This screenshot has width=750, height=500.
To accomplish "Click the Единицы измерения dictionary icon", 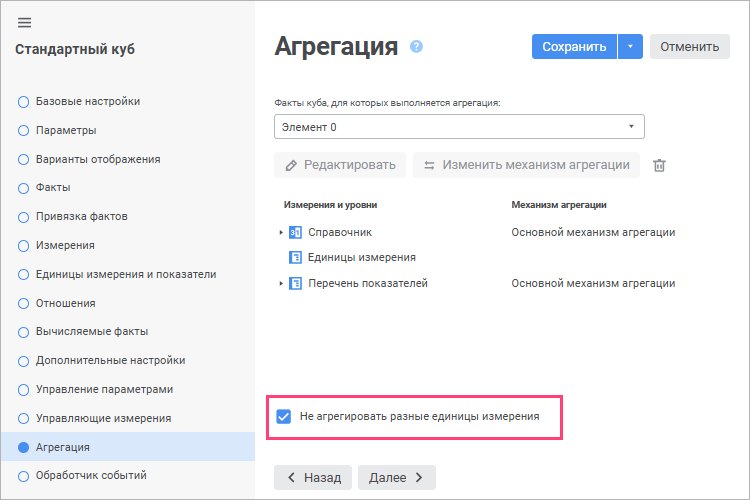I will pyautogui.click(x=295, y=257).
